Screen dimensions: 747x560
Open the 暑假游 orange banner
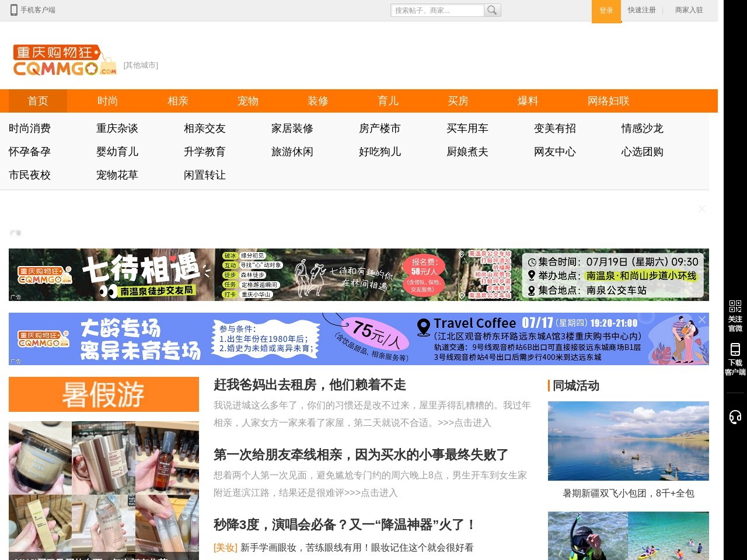tap(104, 394)
